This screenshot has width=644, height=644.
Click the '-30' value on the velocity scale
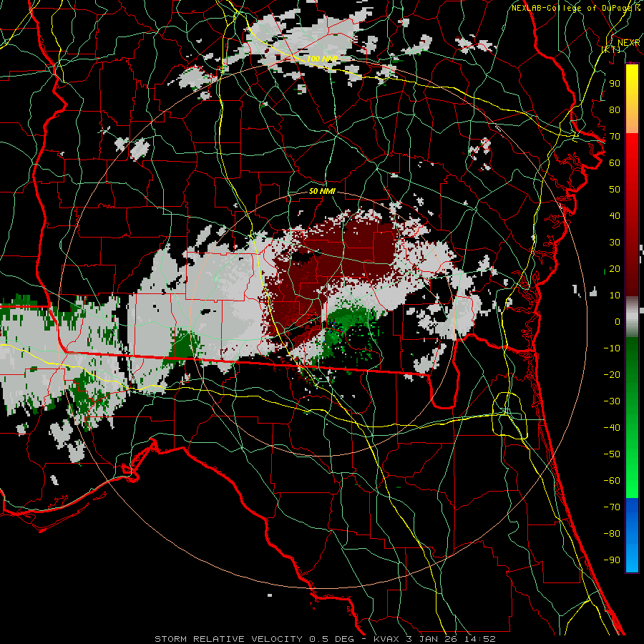coord(612,401)
